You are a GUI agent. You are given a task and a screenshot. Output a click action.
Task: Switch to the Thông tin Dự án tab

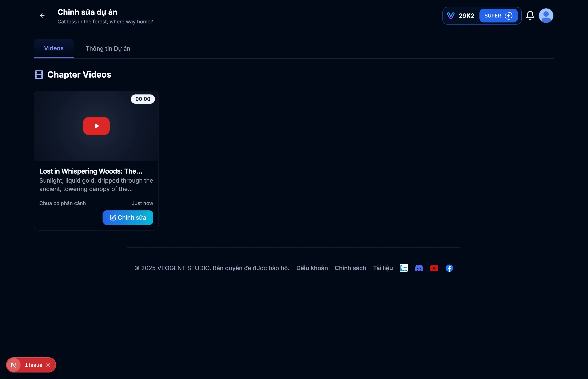pos(108,49)
